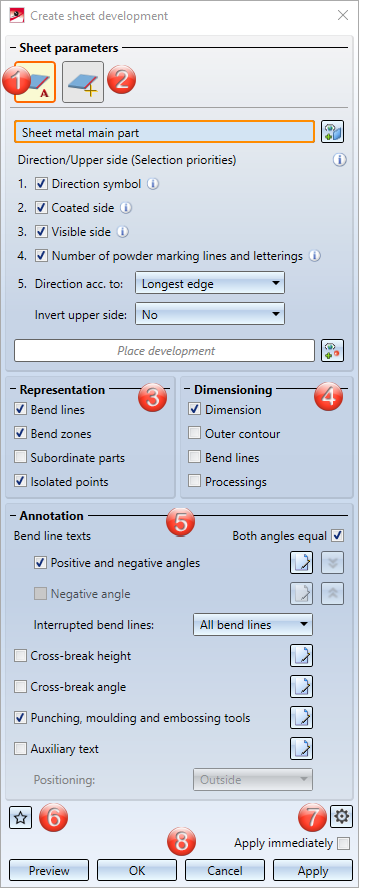The image size is (380, 888).
Task: Open the Invert upper side dropdown
Action: pos(210,314)
